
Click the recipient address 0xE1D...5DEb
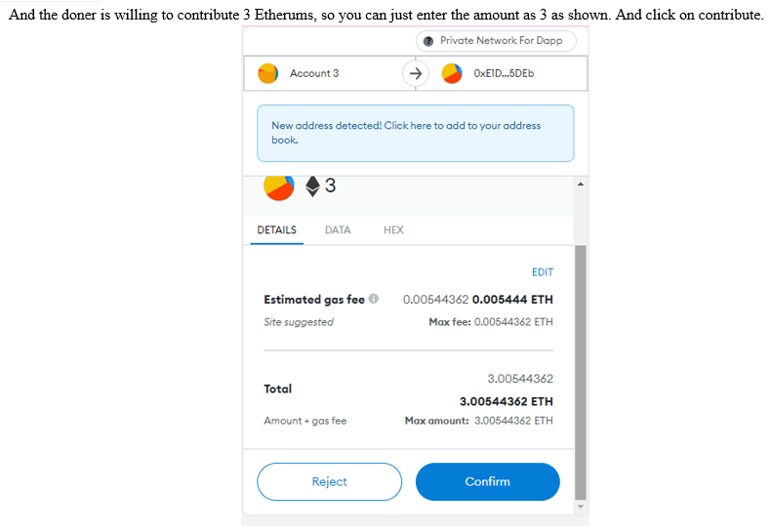click(x=504, y=74)
